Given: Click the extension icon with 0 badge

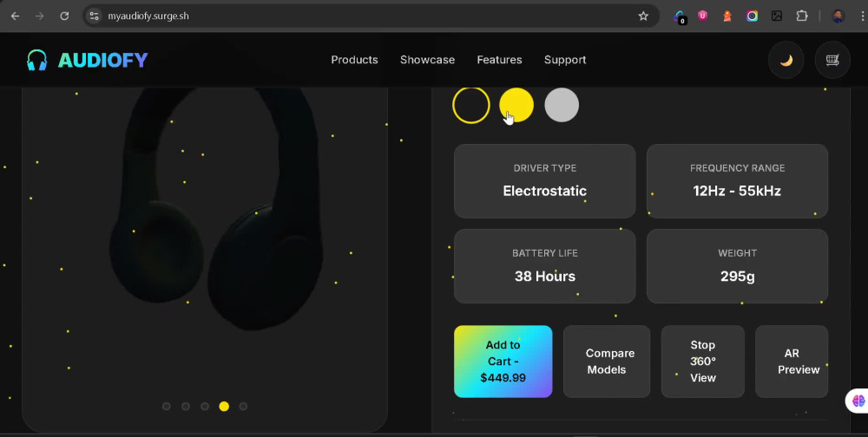Looking at the screenshot, I should (680, 17).
